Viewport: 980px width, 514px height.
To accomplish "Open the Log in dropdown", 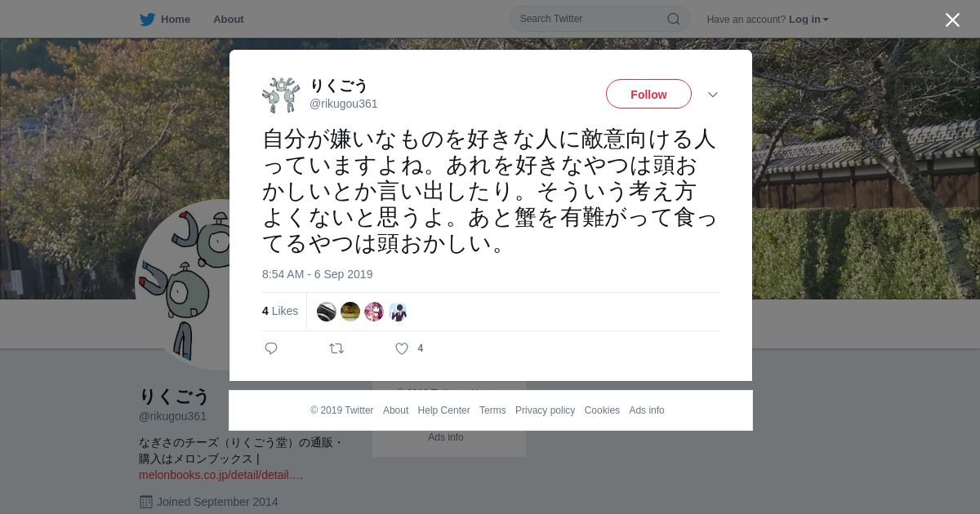I will 808,20.
